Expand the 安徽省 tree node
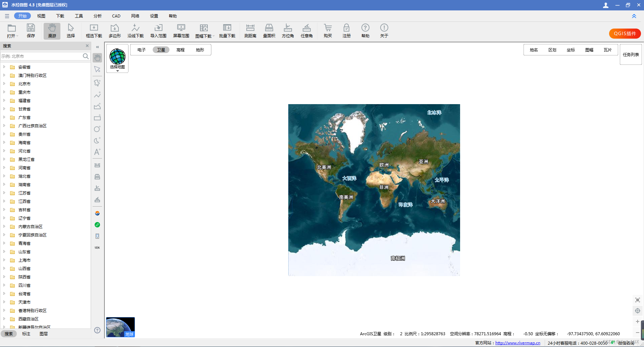644x347 pixels. pos(4,67)
